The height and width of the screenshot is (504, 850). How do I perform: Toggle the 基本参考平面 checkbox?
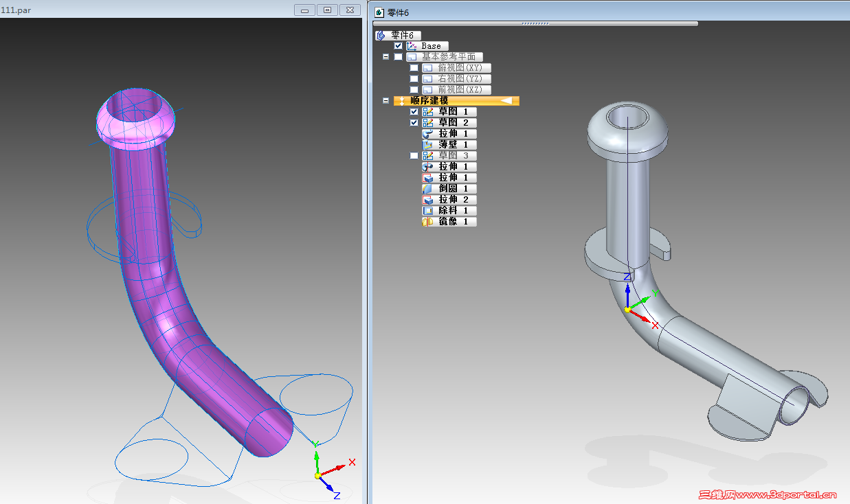pyautogui.click(x=399, y=57)
